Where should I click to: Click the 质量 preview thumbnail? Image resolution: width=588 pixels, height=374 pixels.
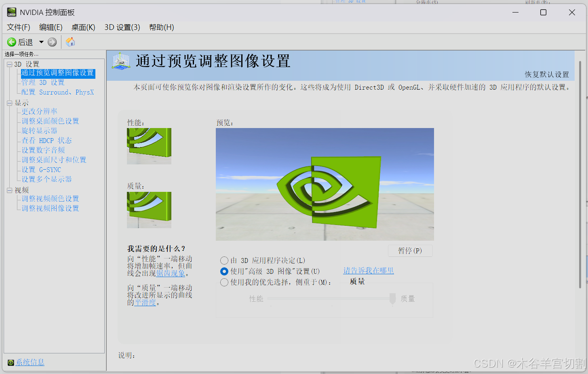(x=149, y=210)
